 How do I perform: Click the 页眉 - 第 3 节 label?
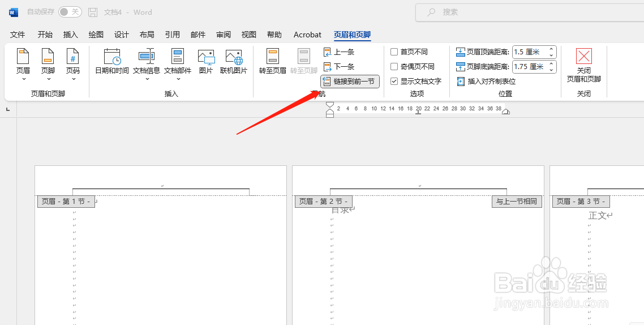pos(581,202)
